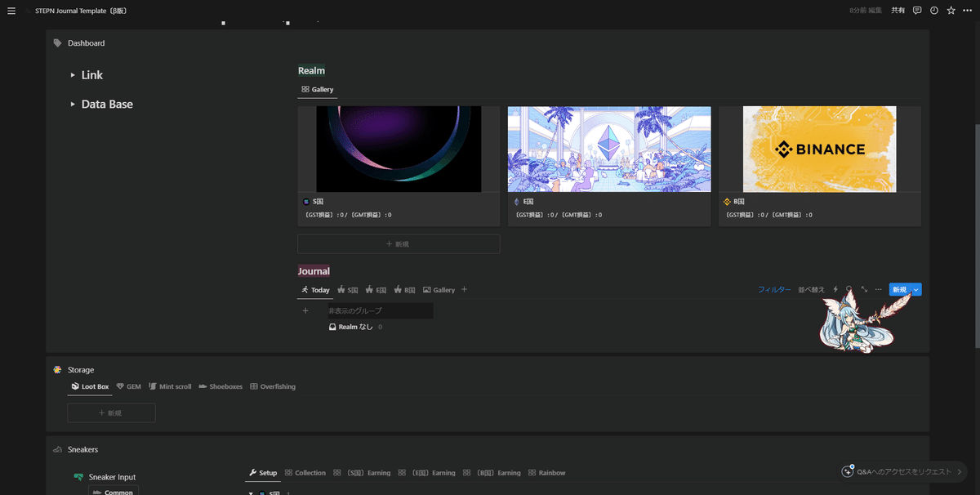Click the lightning bolt automation icon
The height and width of the screenshot is (495, 980).
point(835,289)
